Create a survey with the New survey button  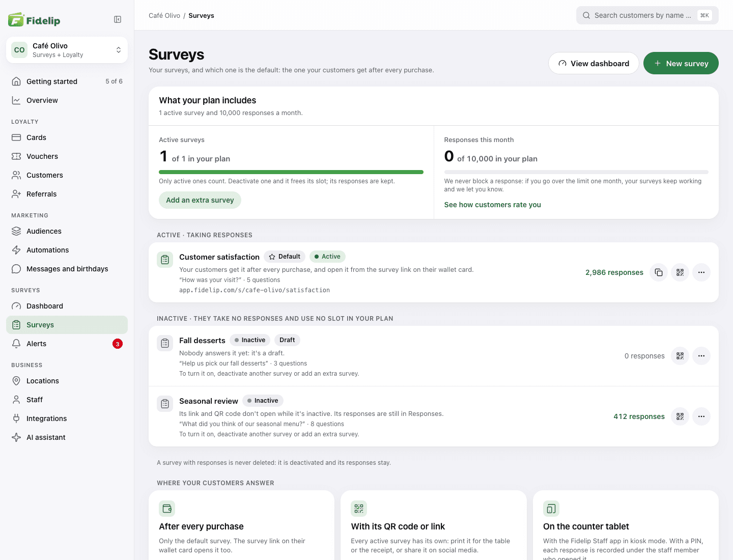click(681, 63)
